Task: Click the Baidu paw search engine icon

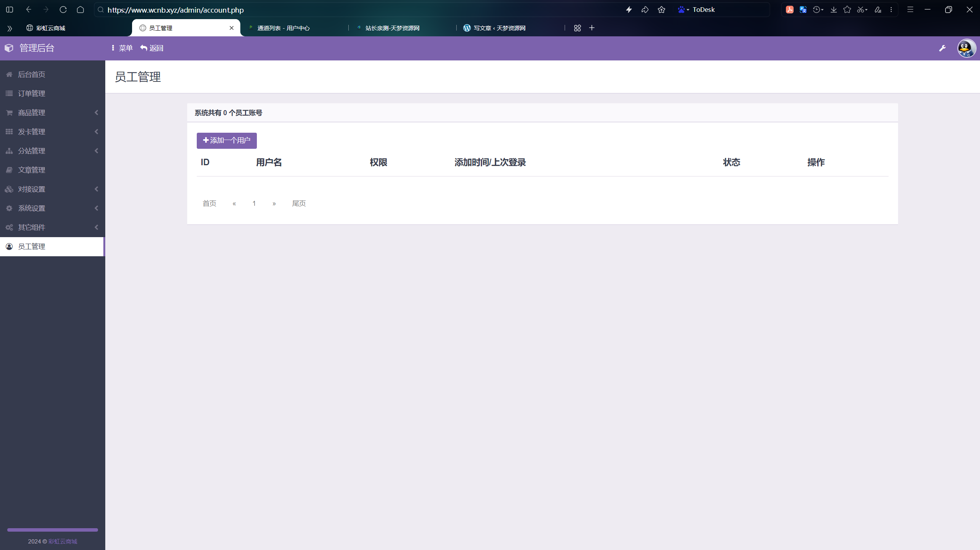Action: pyautogui.click(x=681, y=10)
